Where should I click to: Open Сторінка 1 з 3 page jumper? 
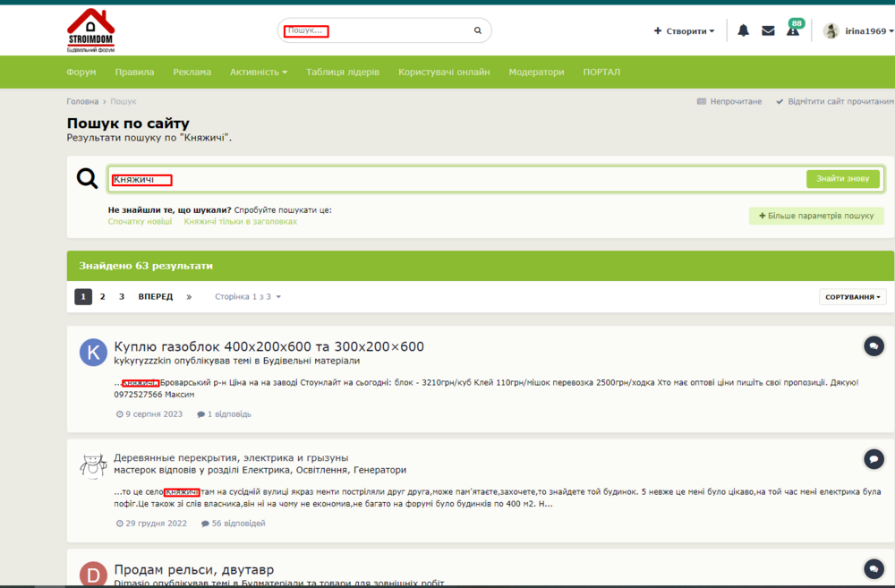pyautogui.click(x=248, y=297)
